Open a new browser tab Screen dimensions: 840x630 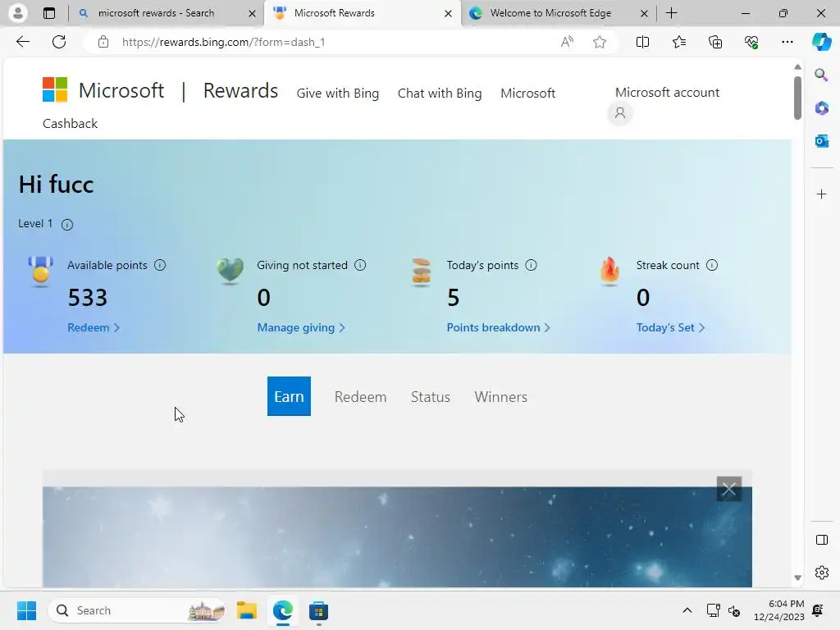coord(671,13)
